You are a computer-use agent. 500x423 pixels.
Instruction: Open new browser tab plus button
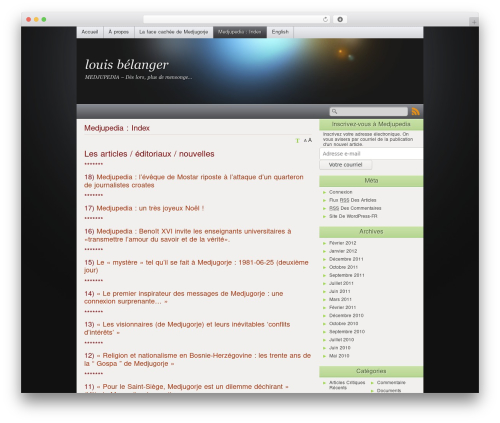474,22
